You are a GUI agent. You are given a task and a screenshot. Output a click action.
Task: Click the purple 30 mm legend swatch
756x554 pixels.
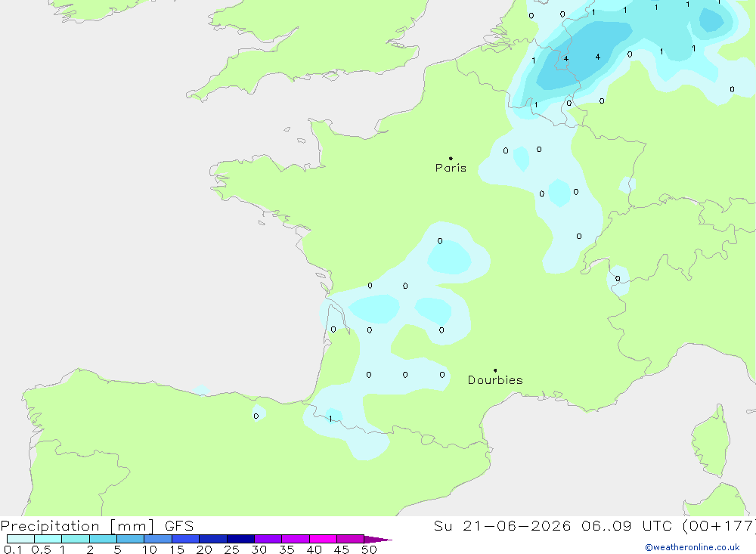tap(268, 539)
